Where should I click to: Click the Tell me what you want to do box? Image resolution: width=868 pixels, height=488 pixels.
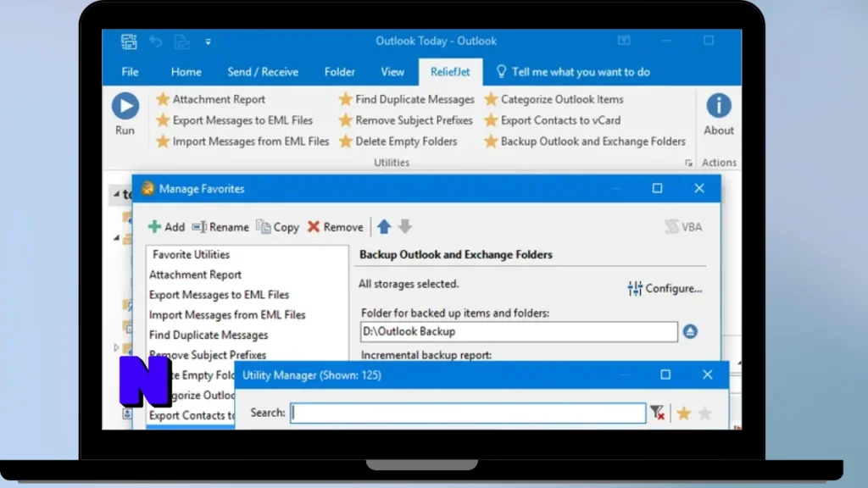(x=573, y=72)
